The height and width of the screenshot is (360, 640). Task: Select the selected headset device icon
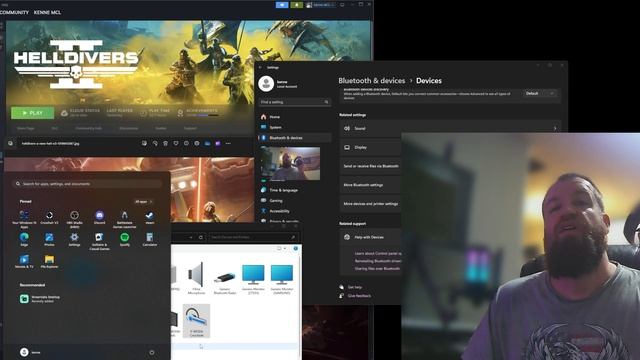coord(196,320)
